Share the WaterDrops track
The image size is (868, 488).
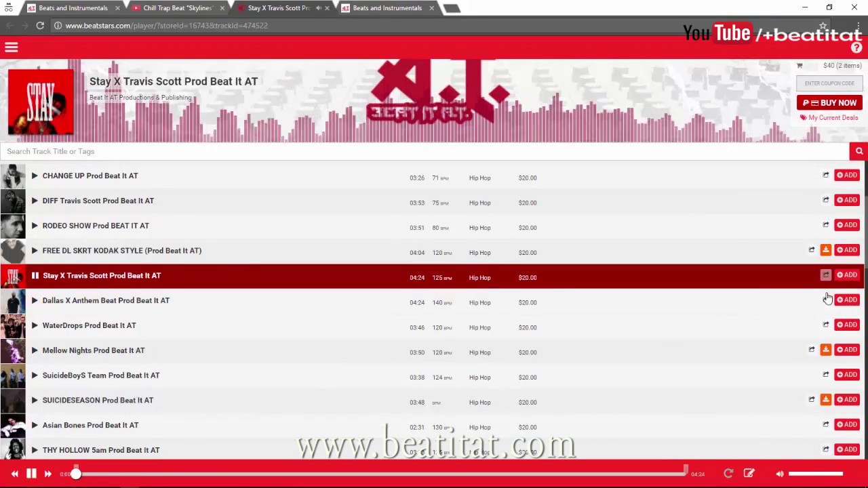coord(825,325)
